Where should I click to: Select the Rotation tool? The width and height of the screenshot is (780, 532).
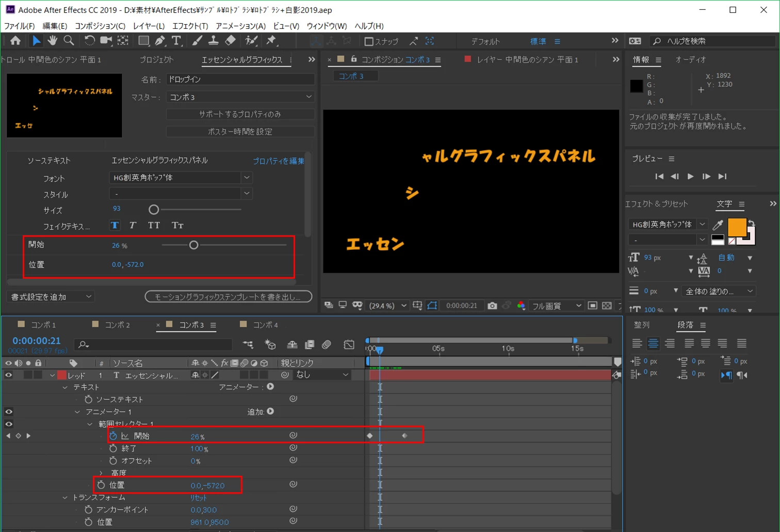click(x=89, y=41)
